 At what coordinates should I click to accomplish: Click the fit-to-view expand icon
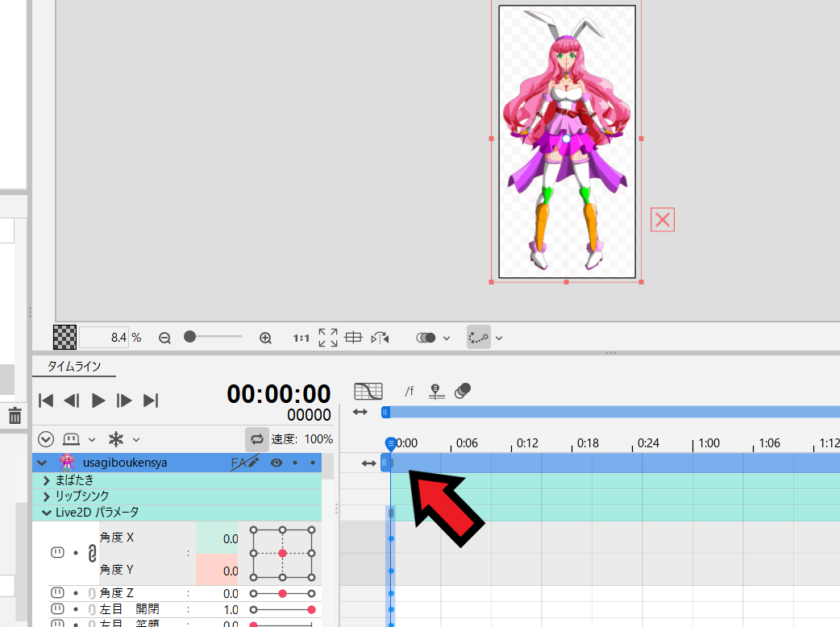tap(326, 338)
